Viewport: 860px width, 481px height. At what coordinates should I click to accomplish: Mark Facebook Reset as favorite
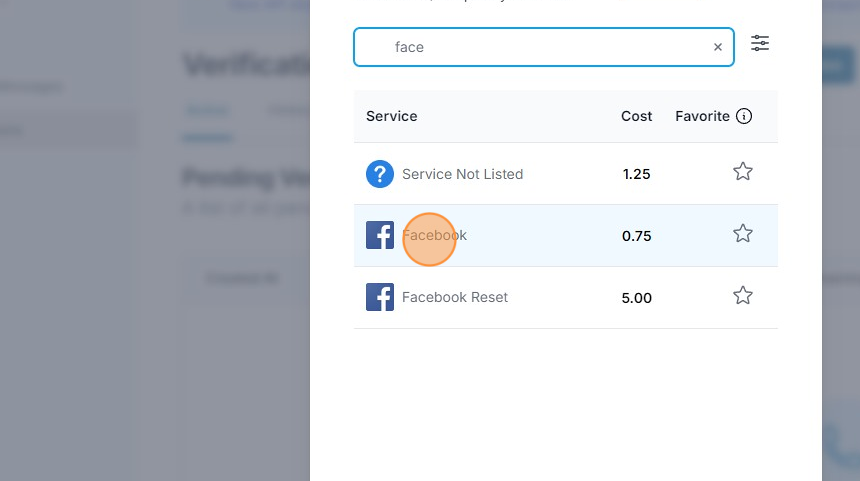743,296
